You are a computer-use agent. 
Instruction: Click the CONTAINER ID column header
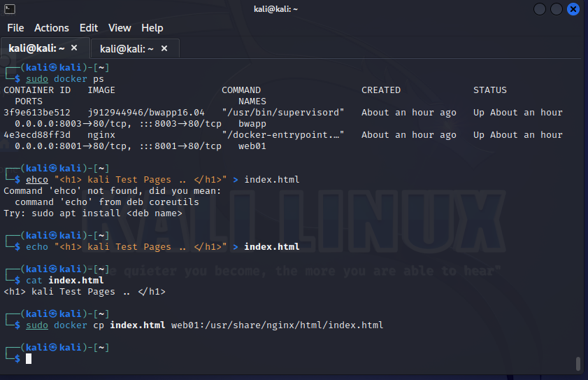pos(37,90)
